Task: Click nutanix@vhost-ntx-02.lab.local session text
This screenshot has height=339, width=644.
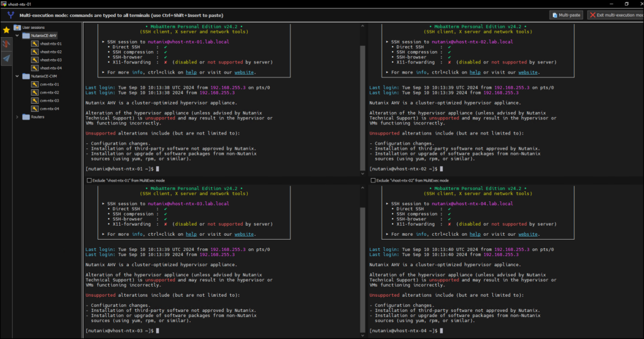Action: coord(472,42)
